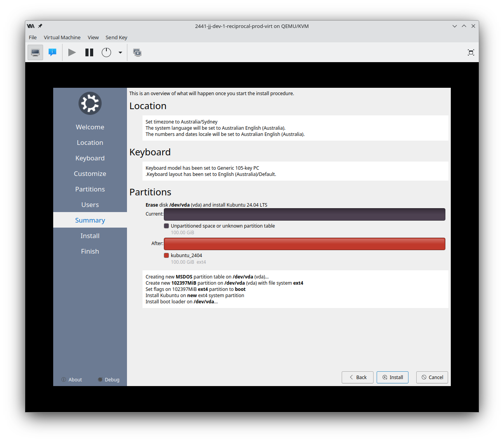
Task: Open the File menu
Action: [33, 37]
